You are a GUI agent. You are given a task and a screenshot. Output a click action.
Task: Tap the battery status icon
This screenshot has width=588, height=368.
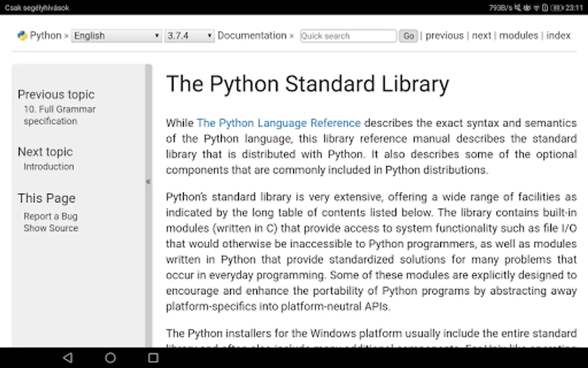coord(556,8)
